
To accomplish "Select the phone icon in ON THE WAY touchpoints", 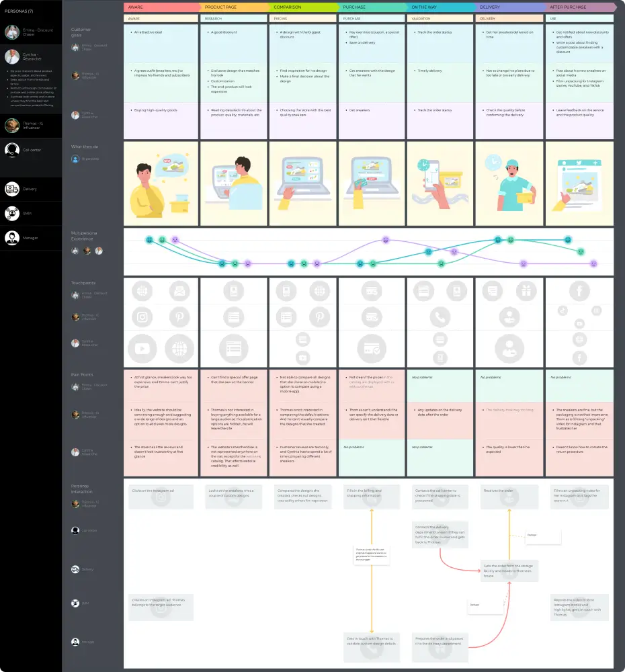I will point(440,316).
